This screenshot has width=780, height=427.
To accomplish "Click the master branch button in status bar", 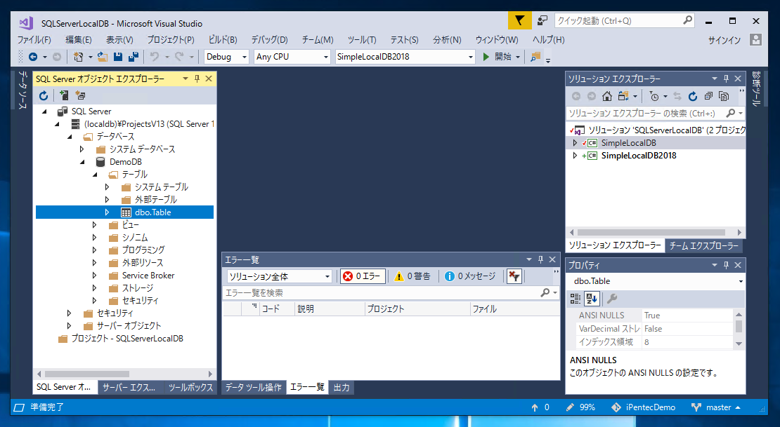I will (x=716, y=408).
